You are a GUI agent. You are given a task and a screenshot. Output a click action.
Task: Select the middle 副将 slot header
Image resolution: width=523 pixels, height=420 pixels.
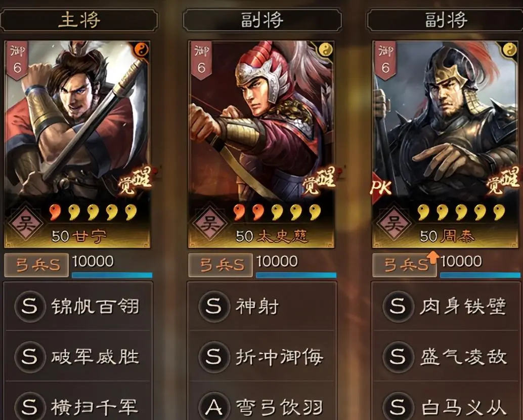point(262,20)
